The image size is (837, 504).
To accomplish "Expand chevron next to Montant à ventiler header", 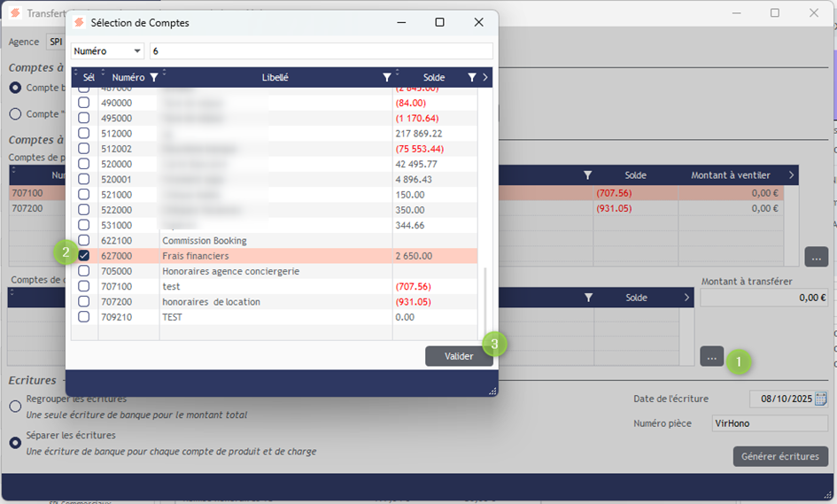I will click(x=791, y=175).
